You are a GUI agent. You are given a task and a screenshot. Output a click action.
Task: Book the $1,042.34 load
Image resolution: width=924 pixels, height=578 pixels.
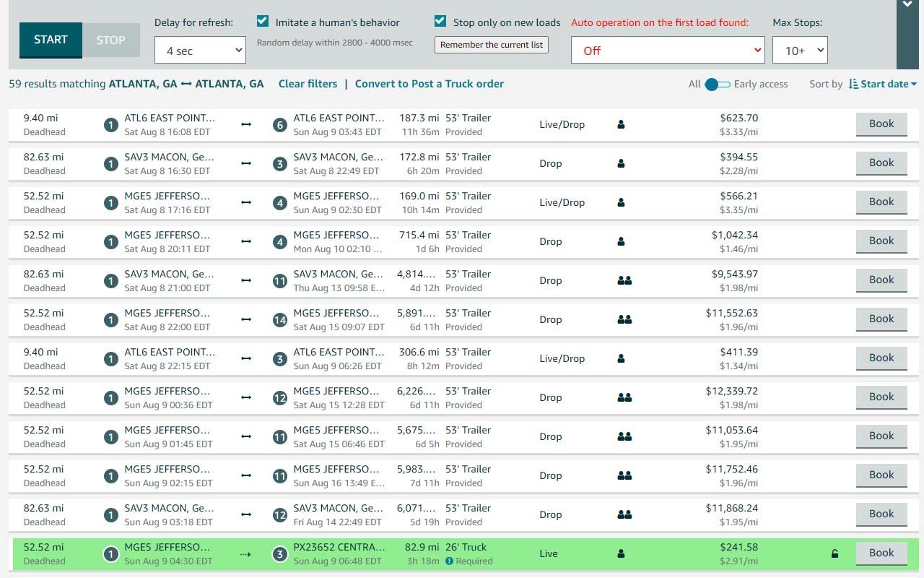pyautogui.click(x=881, y=241)
